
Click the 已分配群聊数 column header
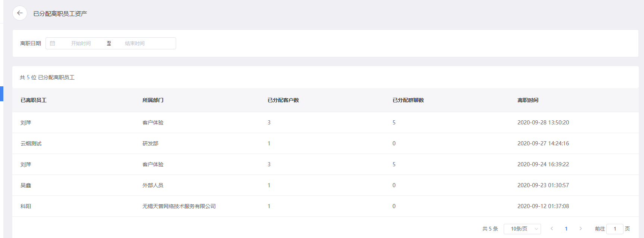tap(408, 100)
